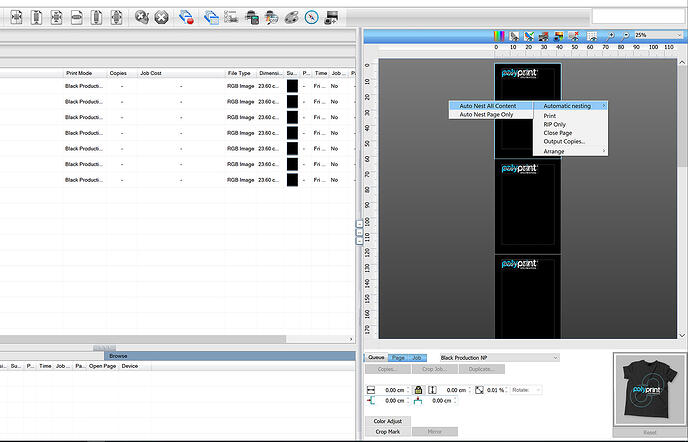
Task: Click the printer with color gauge icon
Action: (272, 18)
